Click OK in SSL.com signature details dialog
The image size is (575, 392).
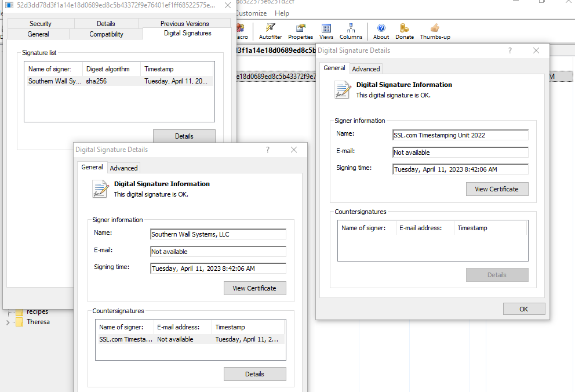point(523,309)
